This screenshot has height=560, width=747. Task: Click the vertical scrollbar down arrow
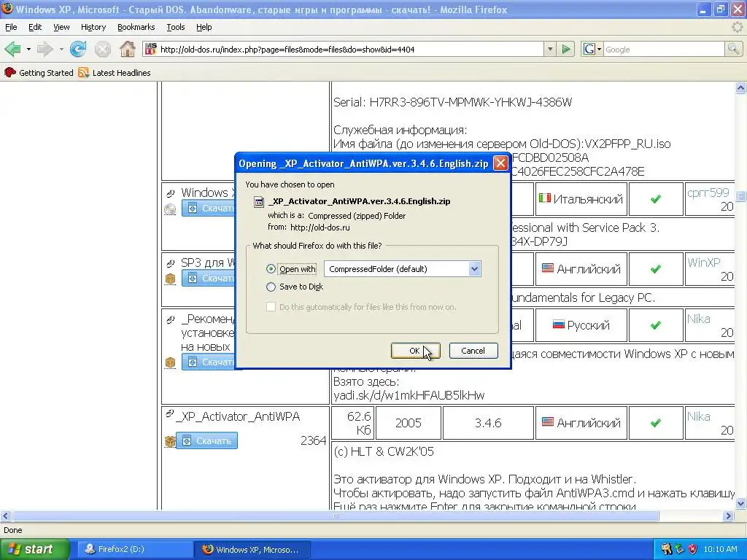[741, 503]
